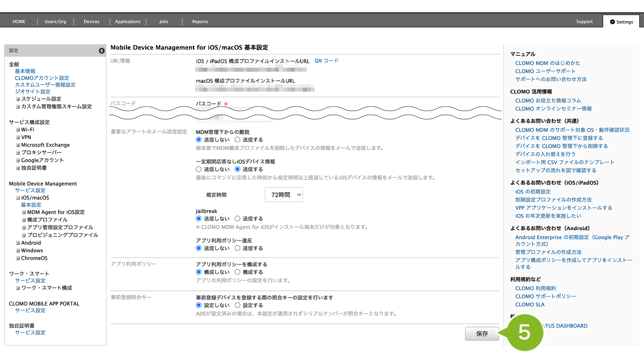
Task: Expand the Microsoft Exchange plus icon
Action: pyautogui.click(x=18, y=145)
